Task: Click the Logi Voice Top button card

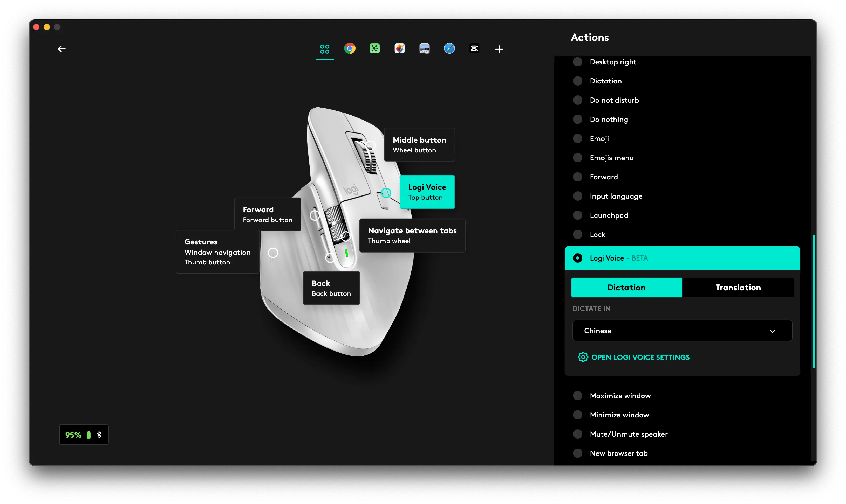Action: (427, 192)
